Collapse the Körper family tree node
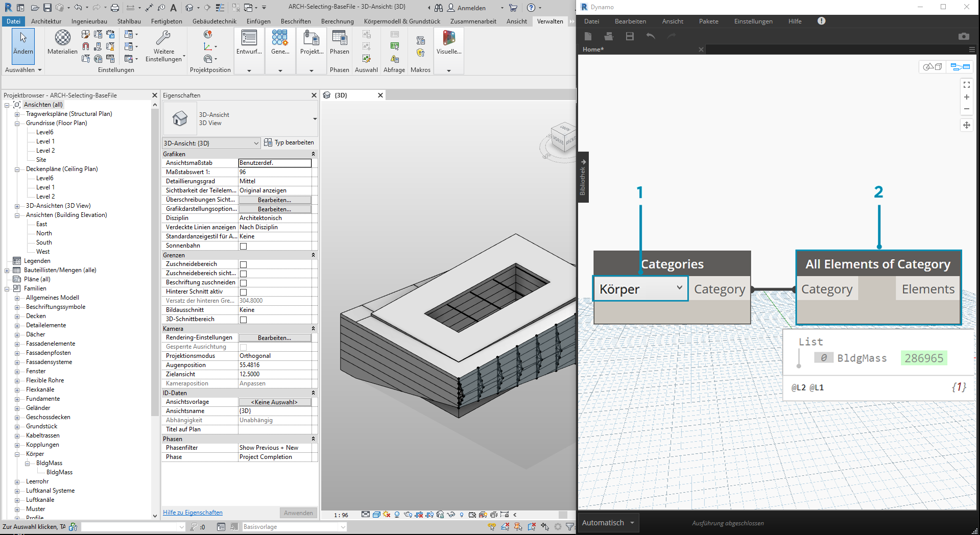Screen dimensions: 980x535 pos(17,454)
